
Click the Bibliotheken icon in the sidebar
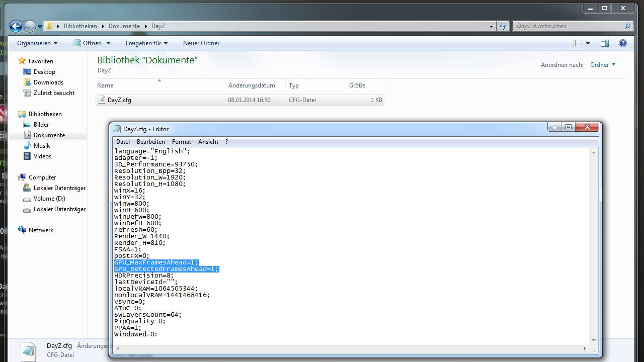[22, 114]
